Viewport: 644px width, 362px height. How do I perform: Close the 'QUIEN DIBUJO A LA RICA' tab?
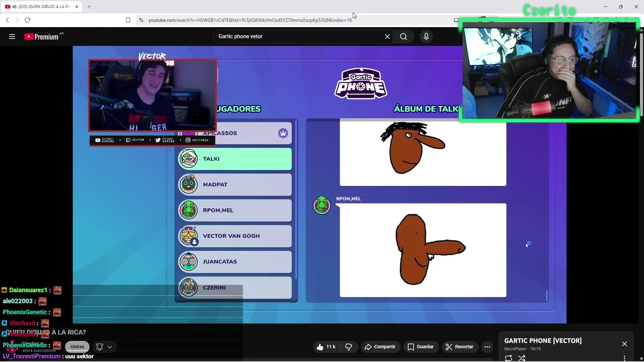click(x=77, y=7)
